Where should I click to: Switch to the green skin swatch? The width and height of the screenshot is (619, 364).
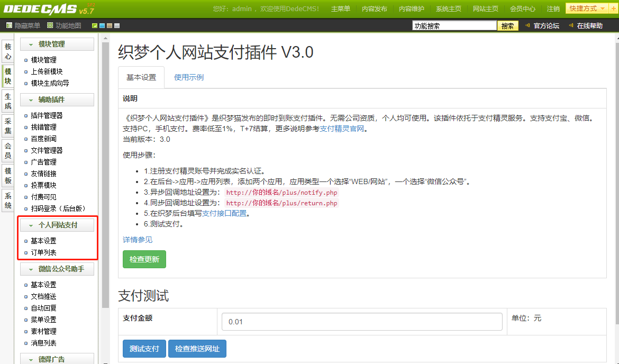coord(95,26)
